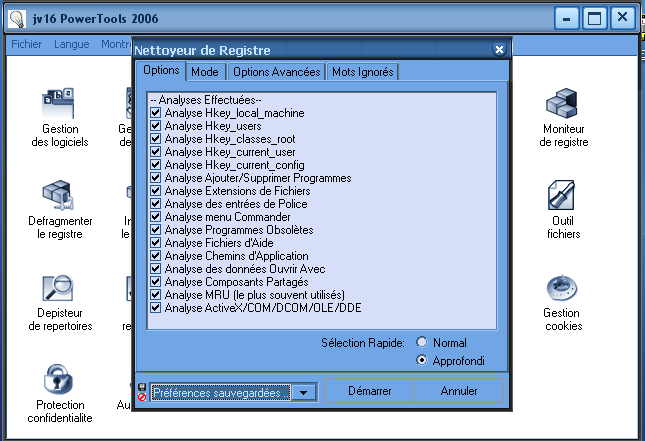Choose the Approfondi radio button
645x441 pixels.
point(421,360)
